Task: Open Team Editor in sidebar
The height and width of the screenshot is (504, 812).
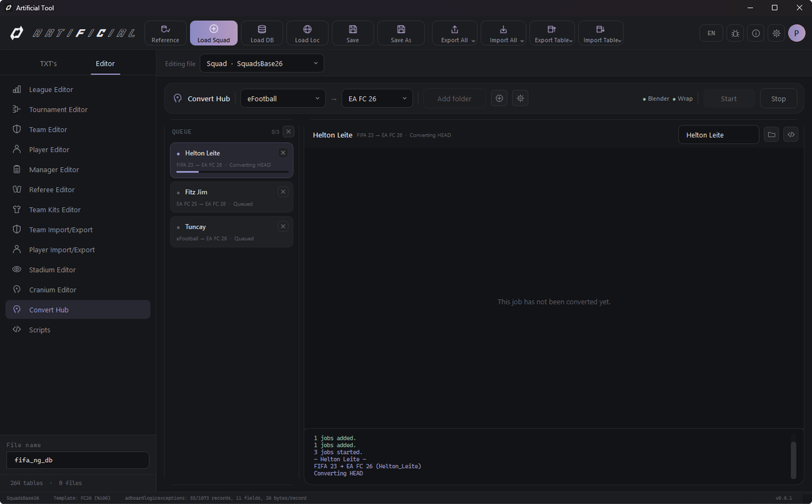Action: tap(78, 129)
